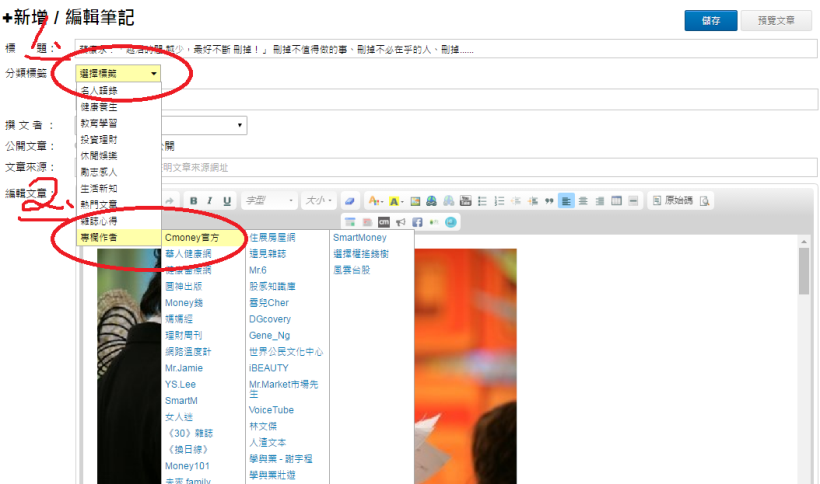Screen dimensions: 820x484
Task: Expand the 大小 font size dropdown
Action: tap(319, 201)
